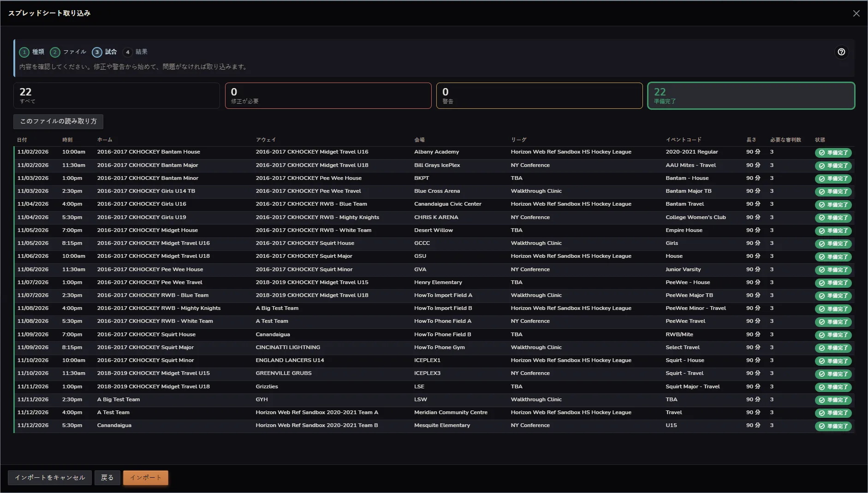Viewport: 868px width, 493px height.
Task: Click step 2 ファイル in wizard
Action: (x=68, y=52)
